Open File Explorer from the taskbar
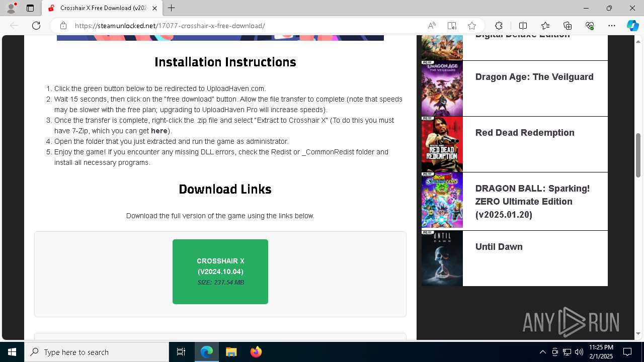Image resolution: width=644 pixels, height=362 pixels. tap(231, 352)
